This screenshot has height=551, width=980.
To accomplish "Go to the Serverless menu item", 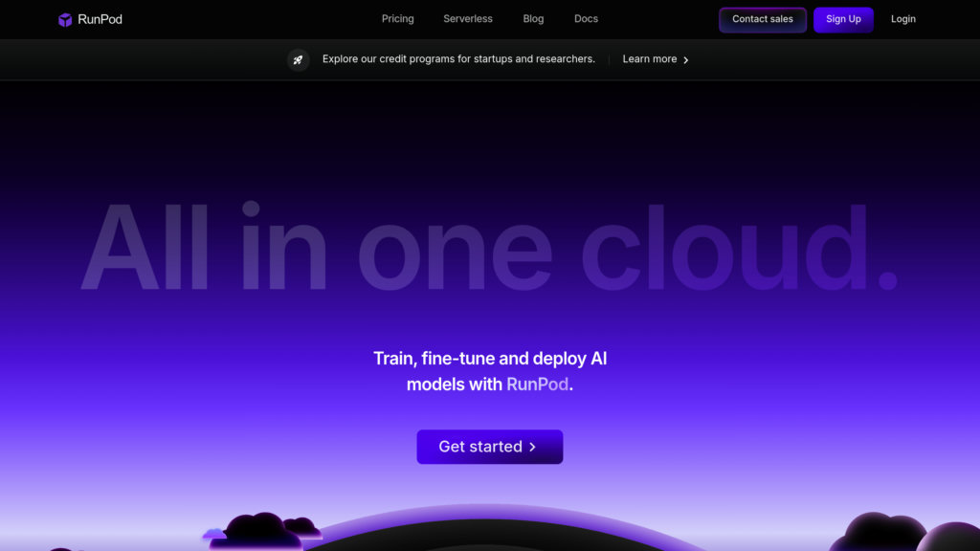I will [x=468, y=19].
